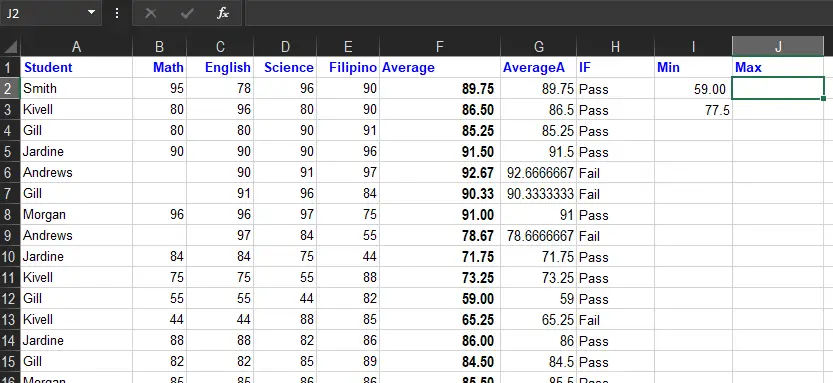Image resolution: width=833 pixels, height=383 pixels.
Task: Click the Average header cell
Action: [x=439, y=67]
